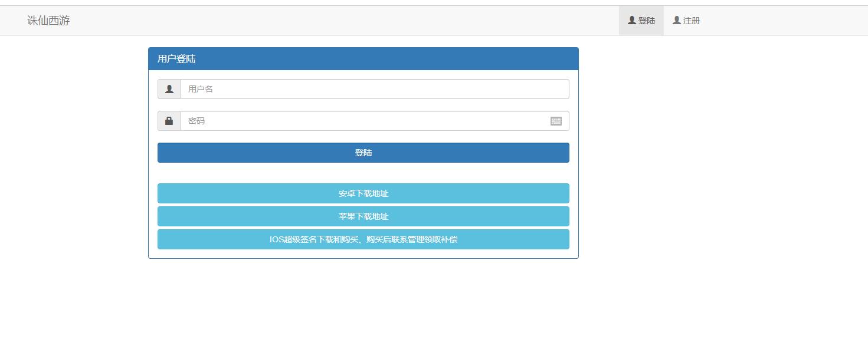Open the 安卓下载地址 Android download button
This screenshot has width=868, height=346.
[363, 193]
